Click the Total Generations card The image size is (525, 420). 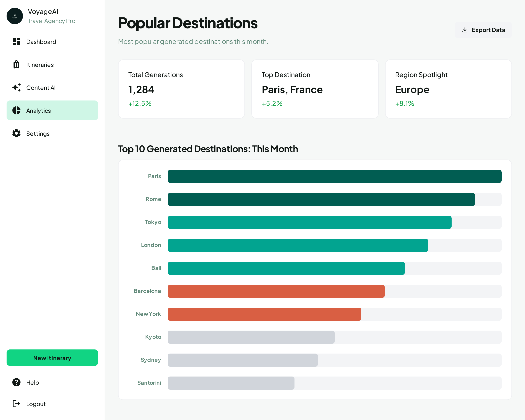(x=181, y=89)
